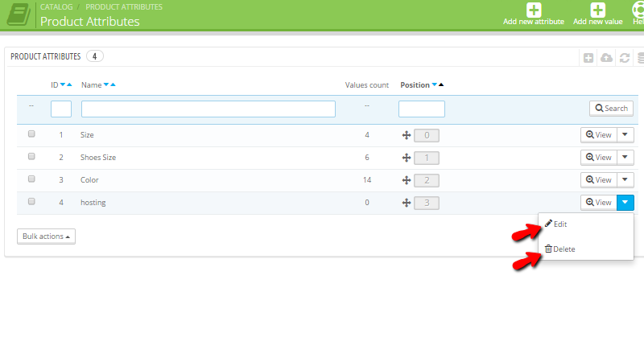
Task: View the Shoes Size attribute
Action: click(598, 158)
